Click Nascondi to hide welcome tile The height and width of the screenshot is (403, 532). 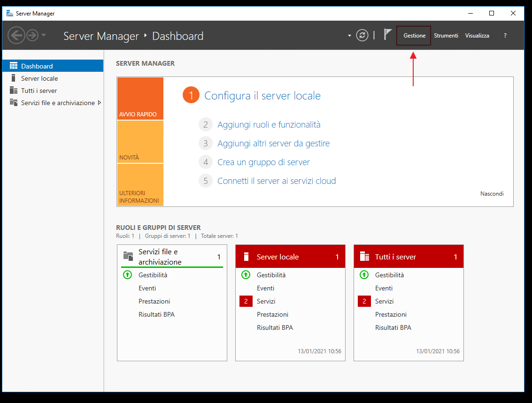pyautogui.click(x=492, y=194)
